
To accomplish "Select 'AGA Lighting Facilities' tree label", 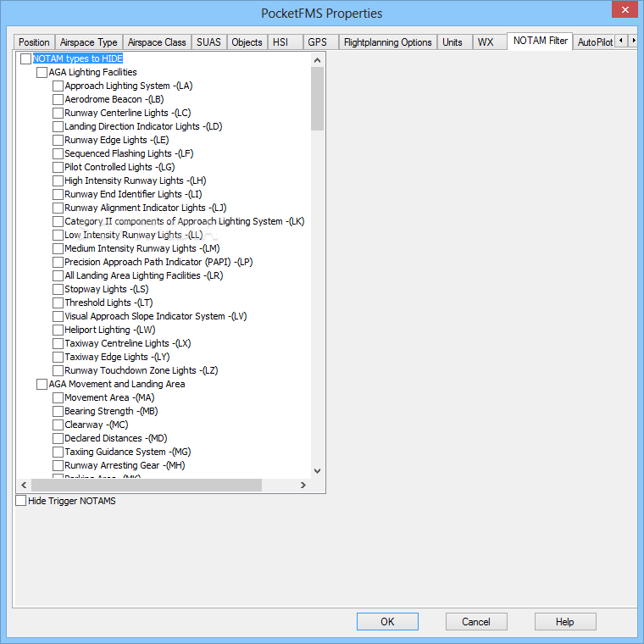I will [x=93, y=72].
